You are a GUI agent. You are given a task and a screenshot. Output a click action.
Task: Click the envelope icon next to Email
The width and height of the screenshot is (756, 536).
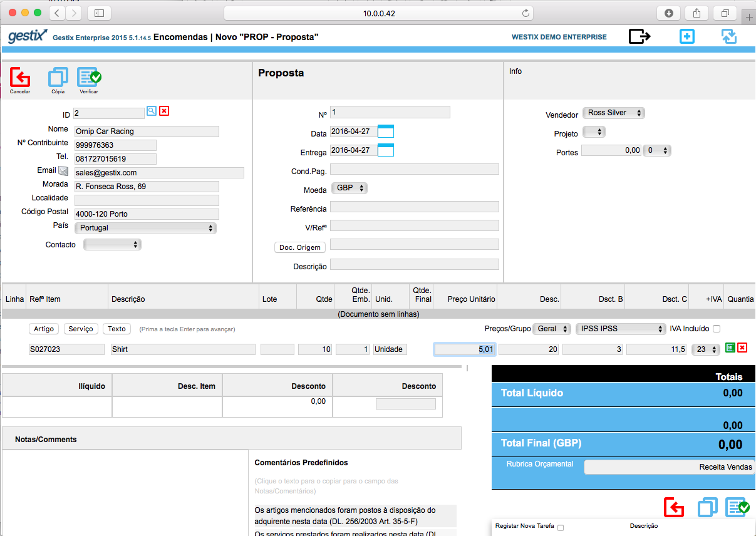[63, 170]
